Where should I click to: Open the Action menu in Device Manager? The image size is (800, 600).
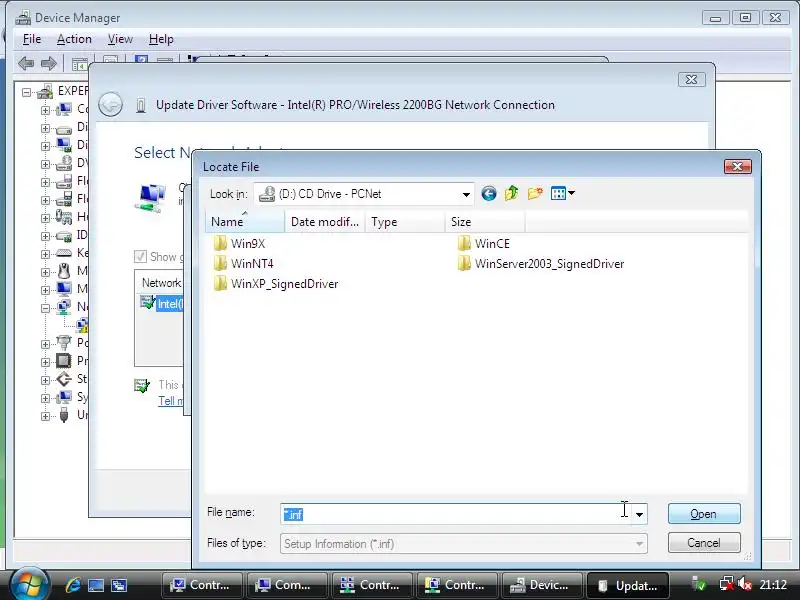[74, 39]
